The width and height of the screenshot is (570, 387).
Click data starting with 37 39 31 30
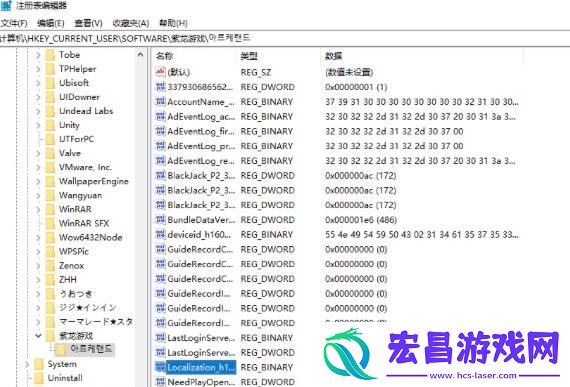[x=422, y=102]
